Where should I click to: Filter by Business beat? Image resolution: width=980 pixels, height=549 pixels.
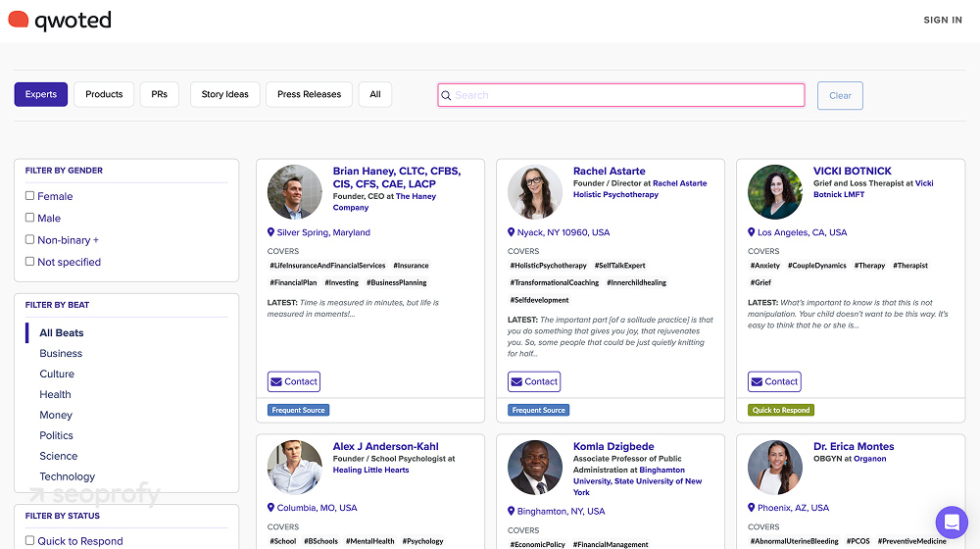point(61,353)
